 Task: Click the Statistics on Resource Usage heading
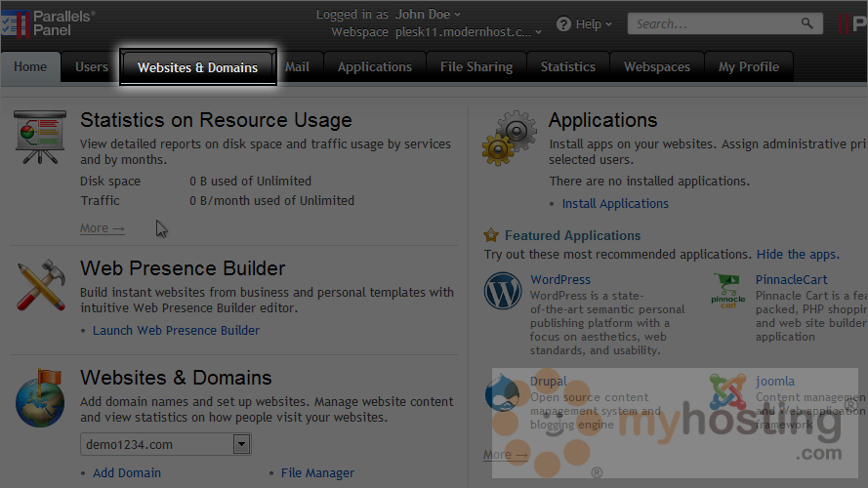tap(216, 120)
